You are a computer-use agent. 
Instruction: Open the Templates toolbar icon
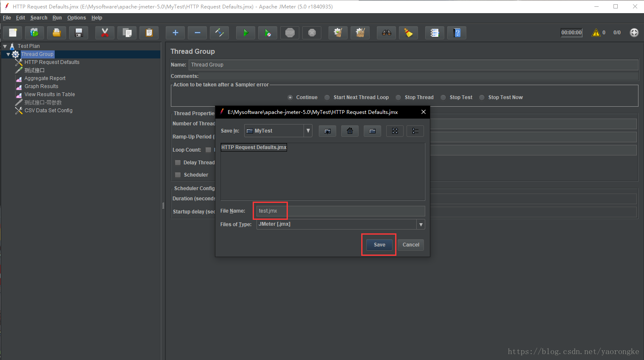pyautogui.click(x=34, y=33)
